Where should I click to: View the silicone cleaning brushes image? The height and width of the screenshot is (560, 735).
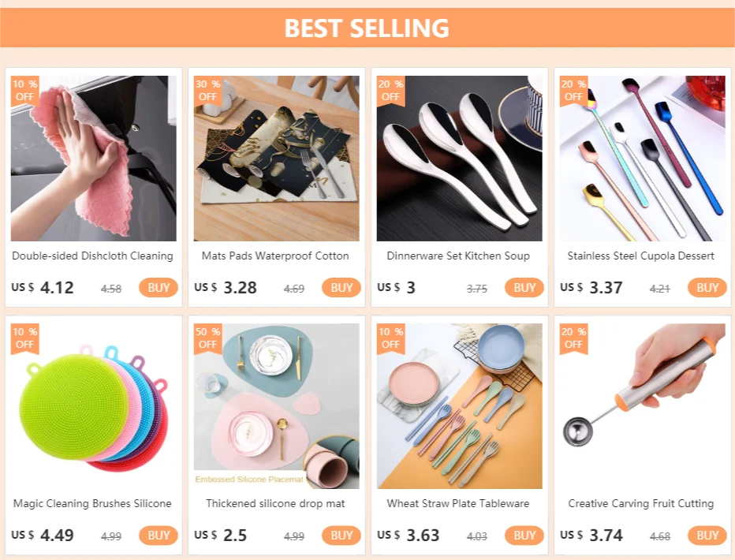94,406
